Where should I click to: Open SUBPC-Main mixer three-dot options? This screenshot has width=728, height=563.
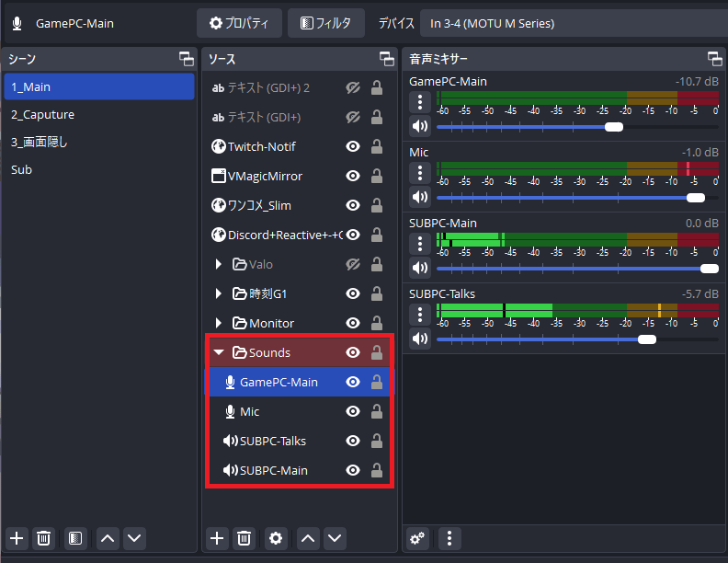pos(420,244)
